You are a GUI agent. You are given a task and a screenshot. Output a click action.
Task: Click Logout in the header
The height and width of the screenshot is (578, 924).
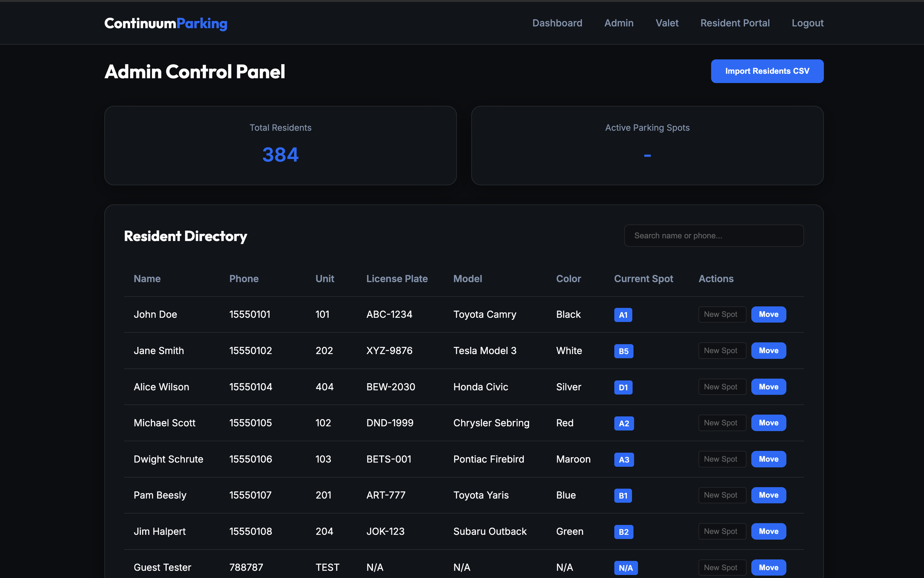[x=807, y=23]
